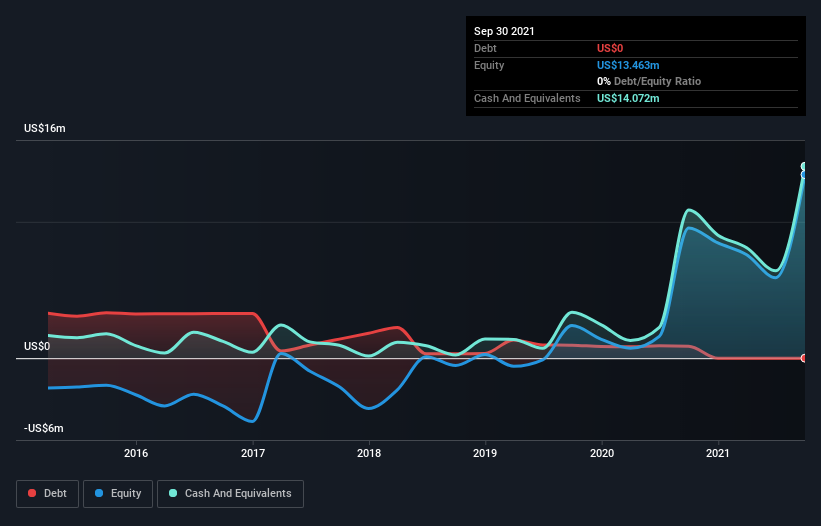The width and height of the screenshot is (821, 526).
Task: Toggle the Equity series legend button
Action: (x=118, y=494)
